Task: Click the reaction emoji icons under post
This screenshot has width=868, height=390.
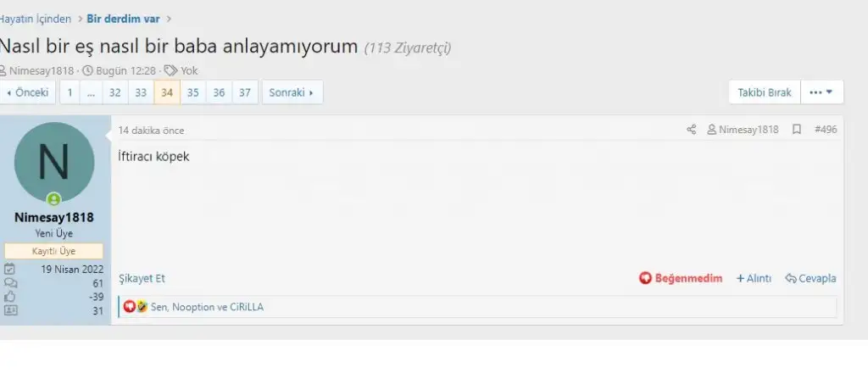Action: (135, 306)
